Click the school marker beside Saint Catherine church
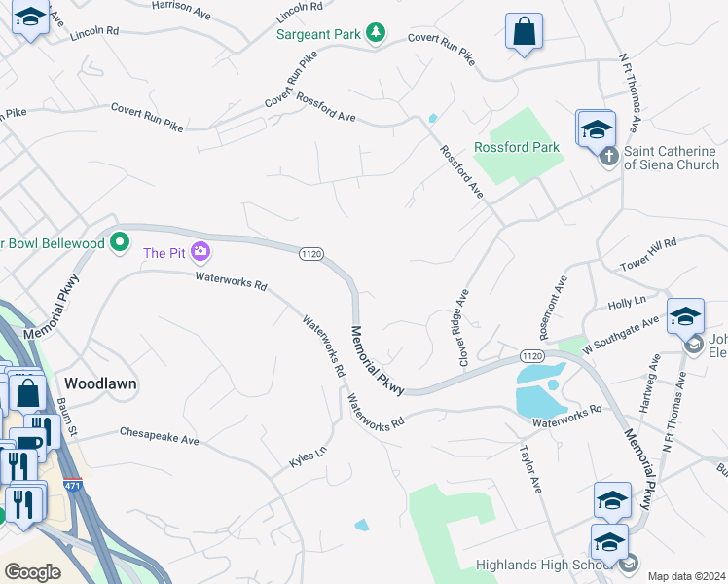Screen dimensions: 728x584 [597, 130]
